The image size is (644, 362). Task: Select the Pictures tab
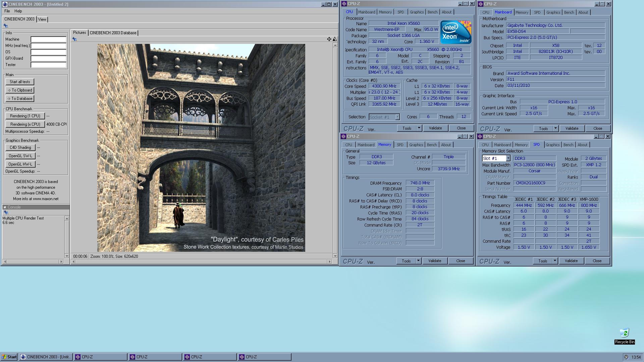79,33
